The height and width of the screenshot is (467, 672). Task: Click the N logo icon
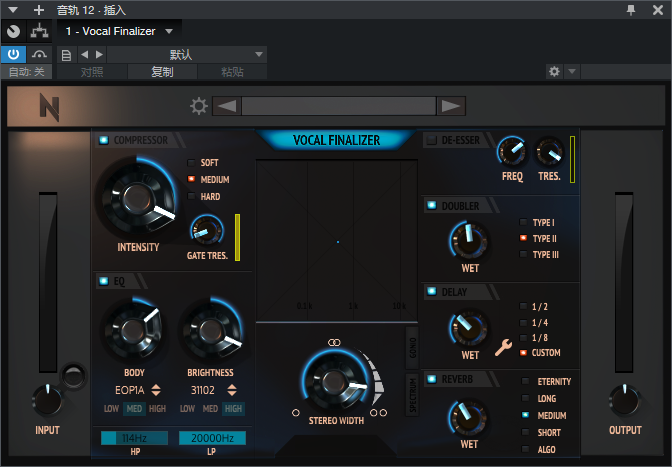[48, 106]
